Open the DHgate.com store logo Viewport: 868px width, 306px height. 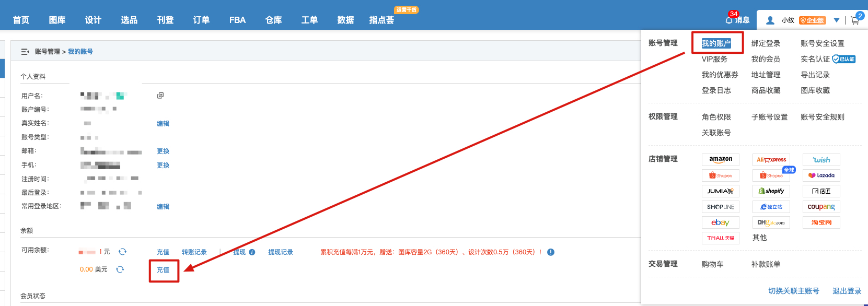(x=771, y=222)
